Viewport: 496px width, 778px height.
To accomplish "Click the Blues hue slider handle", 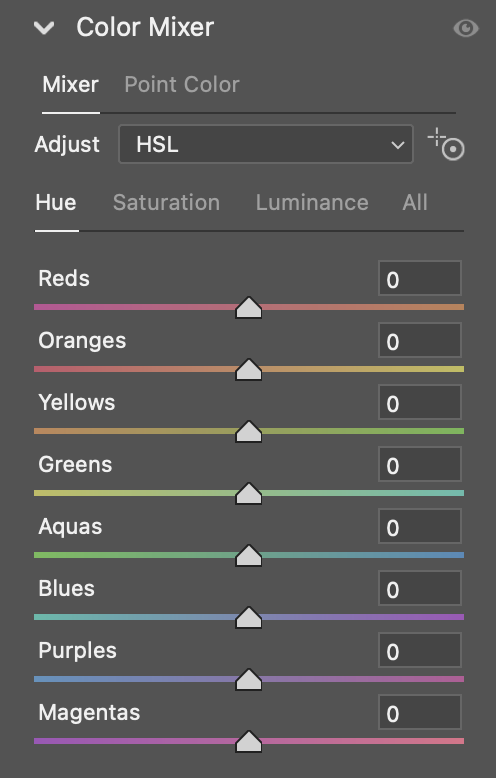I will tap(248, 618).
